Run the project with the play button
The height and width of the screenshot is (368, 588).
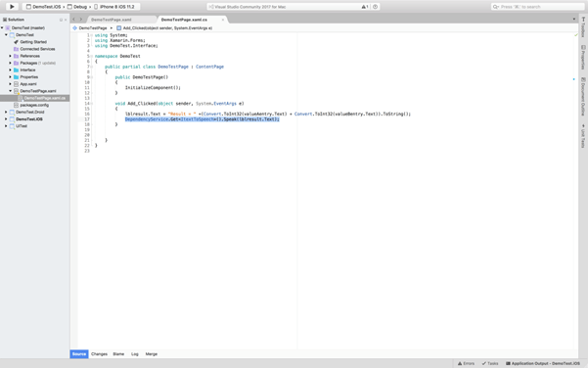[x=12, y=7]
